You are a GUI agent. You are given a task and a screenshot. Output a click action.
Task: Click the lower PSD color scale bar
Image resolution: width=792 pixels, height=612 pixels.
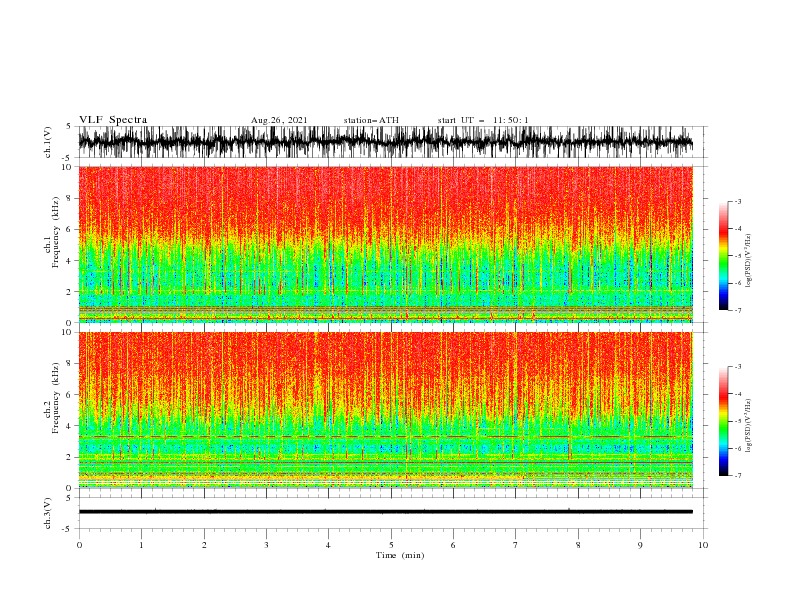pos(723,421)
